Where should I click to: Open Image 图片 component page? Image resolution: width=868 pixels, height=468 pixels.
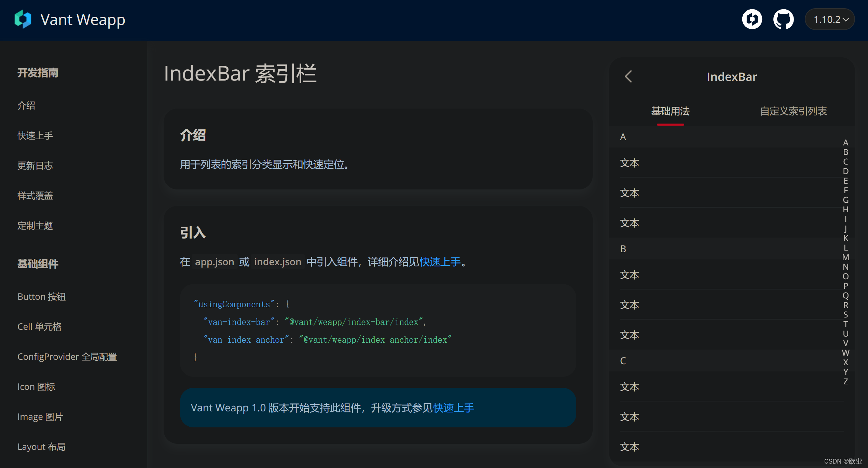(40, 417)
